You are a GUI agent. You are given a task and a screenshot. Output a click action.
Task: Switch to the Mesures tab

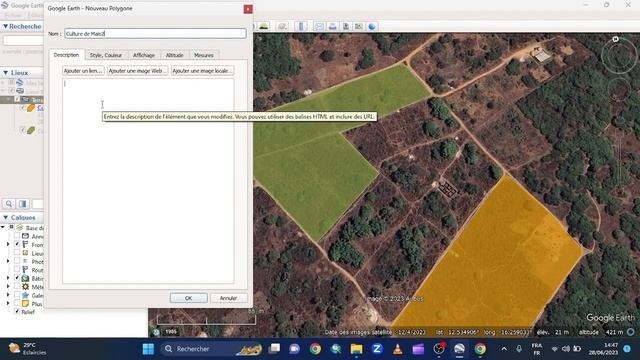(x=204, y=55)
